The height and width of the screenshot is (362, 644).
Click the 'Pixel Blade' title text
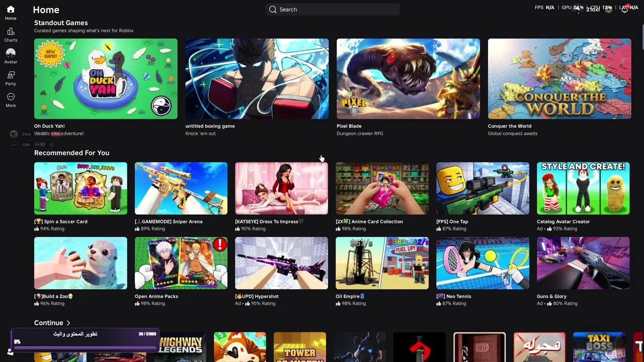[349, 126]
